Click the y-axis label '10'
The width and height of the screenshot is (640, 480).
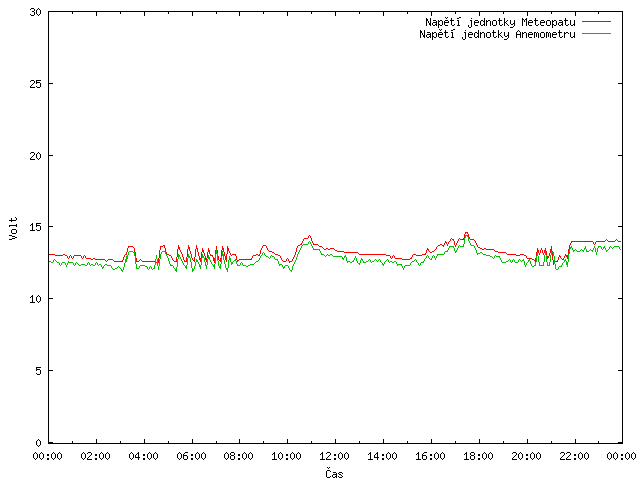pyautogui.click(x=36, y=299)
